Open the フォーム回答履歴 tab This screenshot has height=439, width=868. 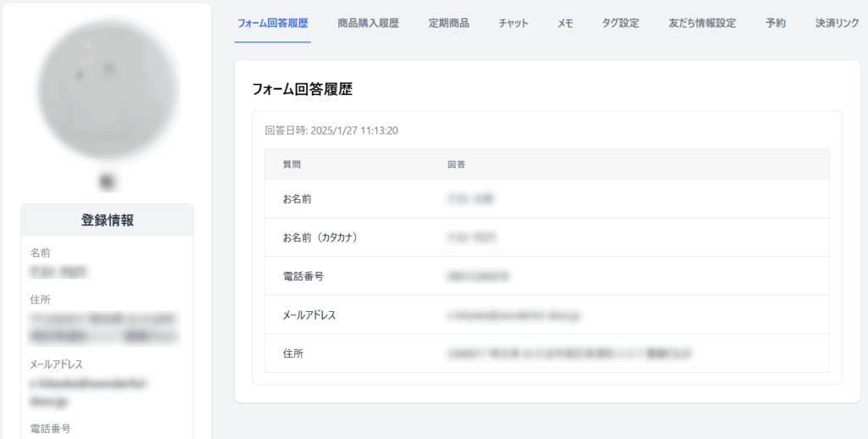(272, 23)
